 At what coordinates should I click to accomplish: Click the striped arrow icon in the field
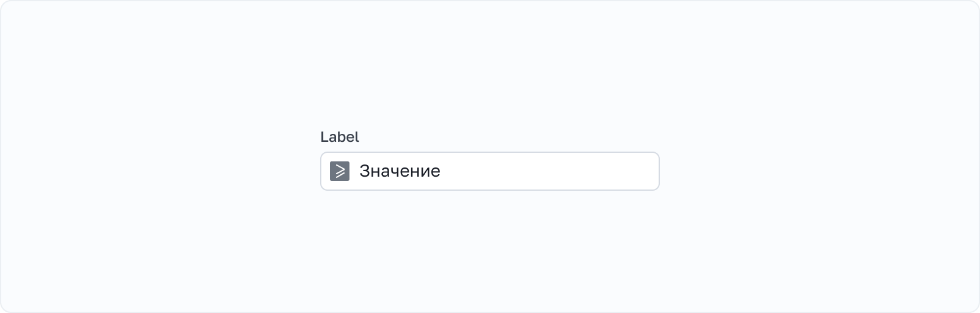(x=340, y=171)
